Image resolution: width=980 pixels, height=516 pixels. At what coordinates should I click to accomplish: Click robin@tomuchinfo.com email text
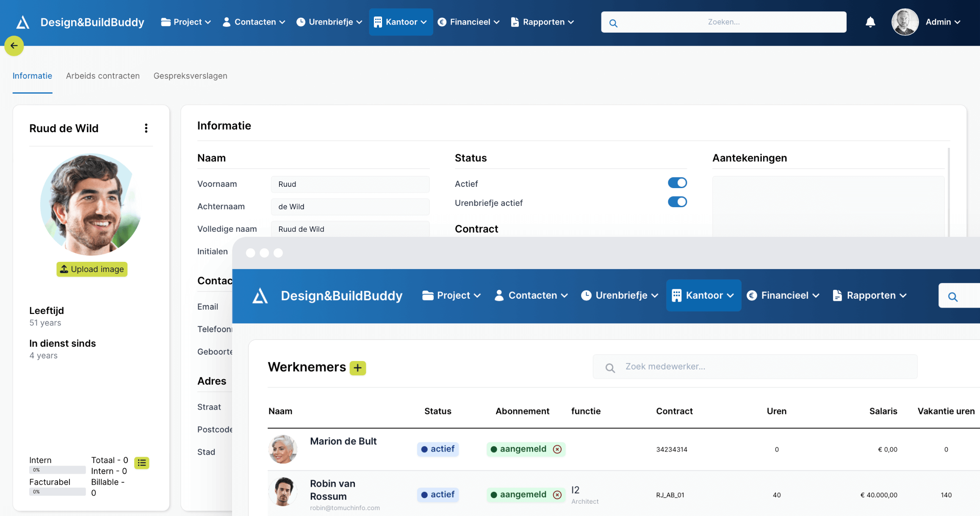point(345,508)
